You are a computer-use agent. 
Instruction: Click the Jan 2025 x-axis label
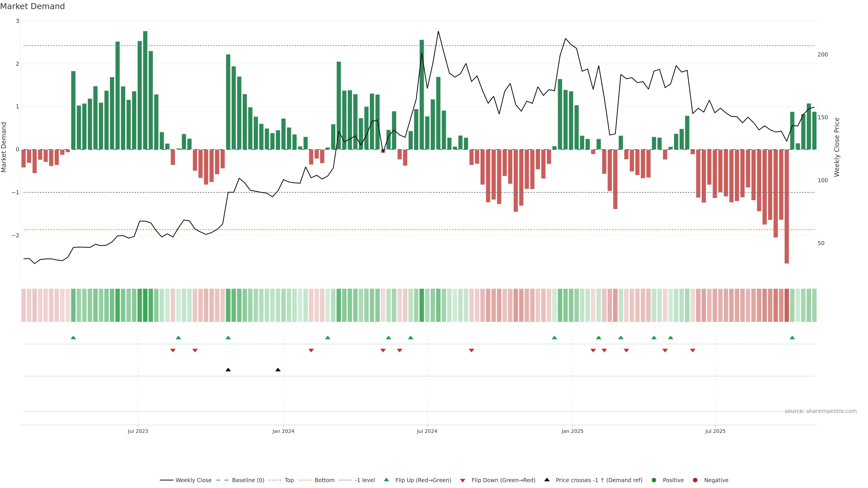[572, 432]
